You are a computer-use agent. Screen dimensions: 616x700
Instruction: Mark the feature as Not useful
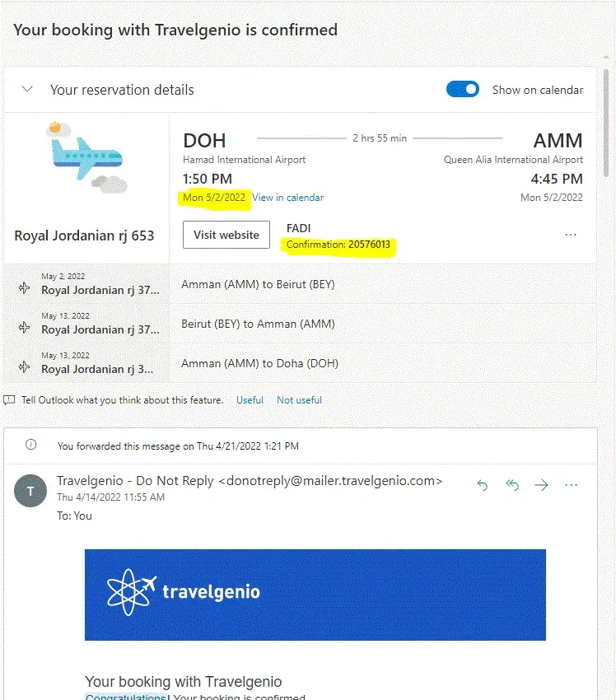tap(299, 400)
